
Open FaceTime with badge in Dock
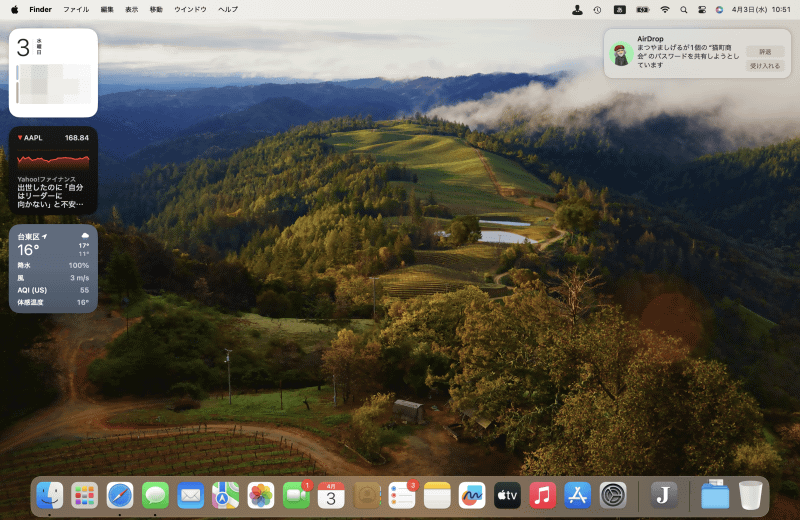(296, 495)
